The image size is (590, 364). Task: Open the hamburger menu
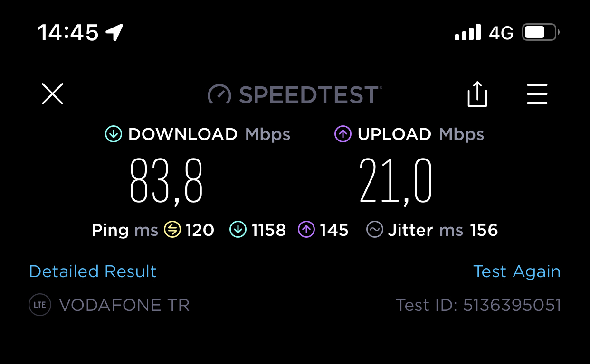coord(537,93)
